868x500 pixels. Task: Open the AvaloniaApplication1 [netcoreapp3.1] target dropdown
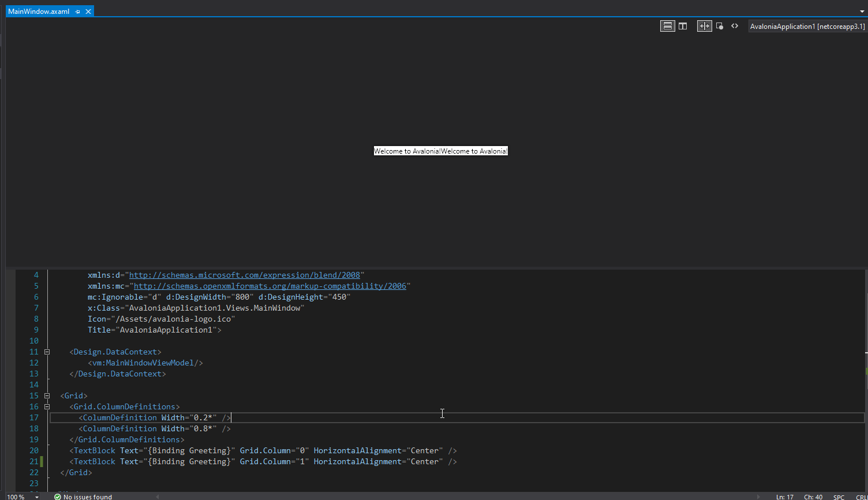(807, 26)
